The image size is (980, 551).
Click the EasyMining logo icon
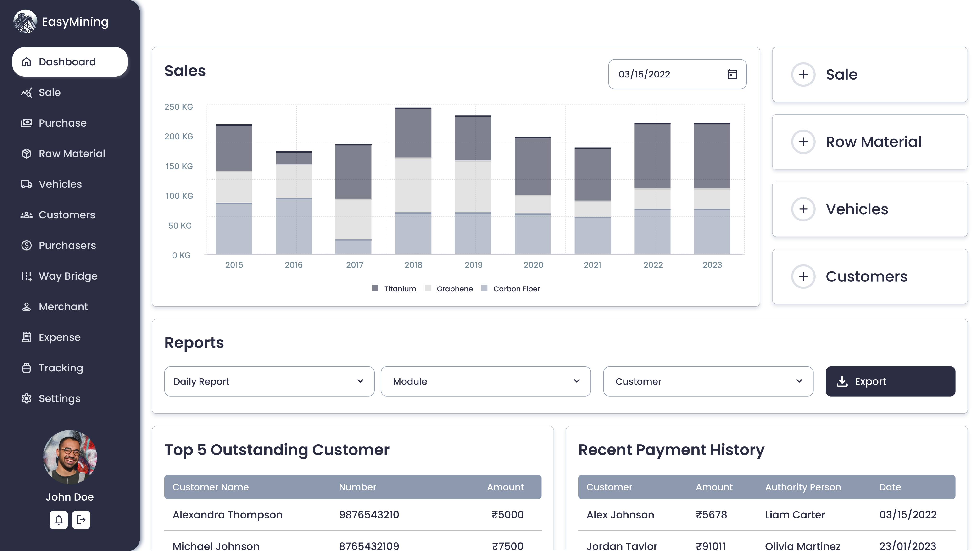point(25,22)
